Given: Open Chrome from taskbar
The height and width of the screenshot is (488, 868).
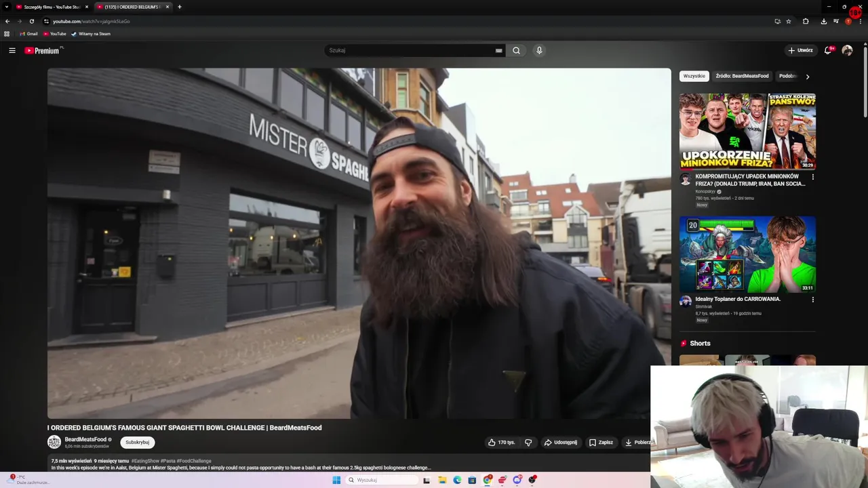Looking at the screenshot, I should tap(487, 480).
